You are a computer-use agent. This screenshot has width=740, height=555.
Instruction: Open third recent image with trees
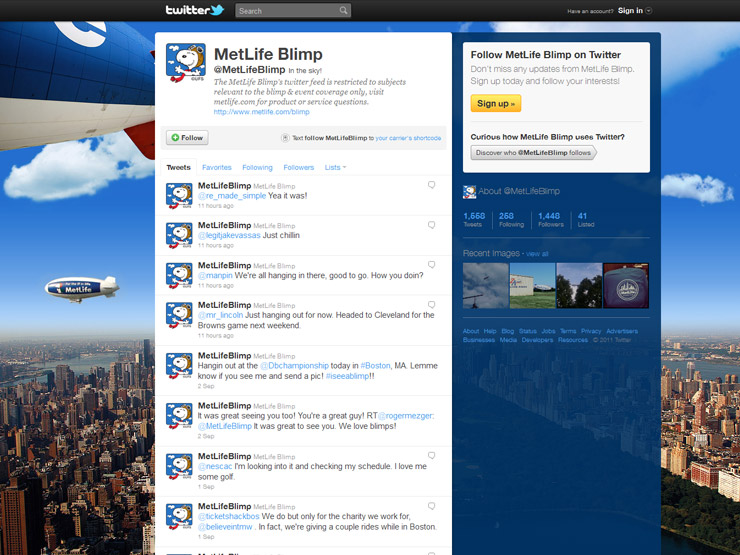click(579, 286)
